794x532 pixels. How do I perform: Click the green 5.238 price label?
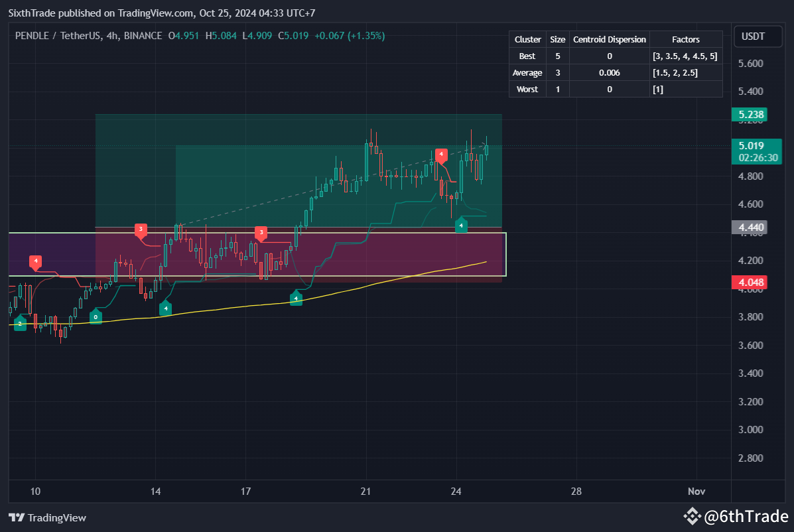pos(750,114)
